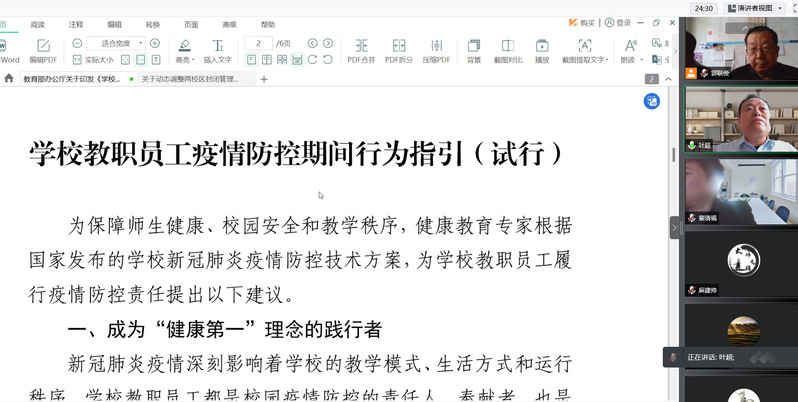The height and width of the screenshot is (402, 798).
Task: Open the Edit PDF tool
Action: pyautogui.click(x=42, y=50)
